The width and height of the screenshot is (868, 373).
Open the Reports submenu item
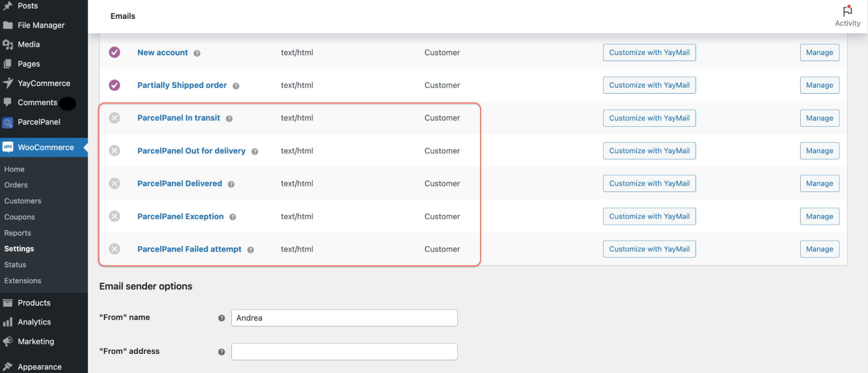pos(18,233)
